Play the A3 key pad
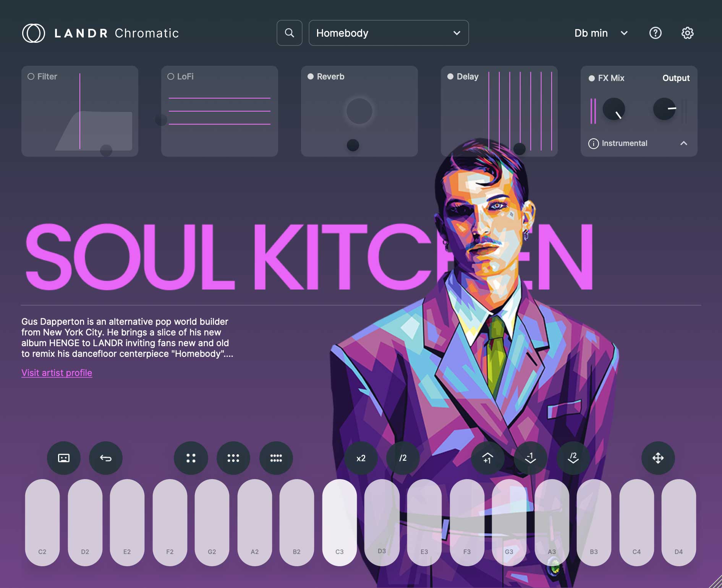The height and width of the screenshot is (588, 722). tap(552, 523)
